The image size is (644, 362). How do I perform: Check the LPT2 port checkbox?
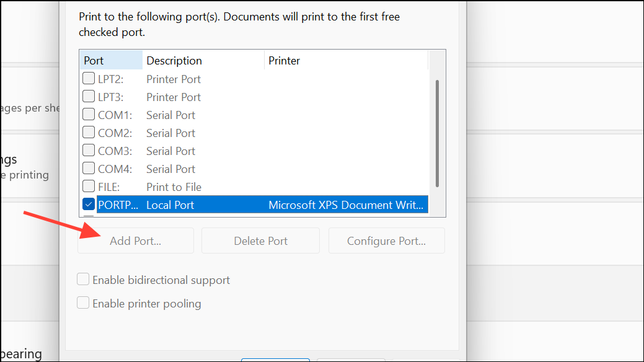[x=89, y=79]
